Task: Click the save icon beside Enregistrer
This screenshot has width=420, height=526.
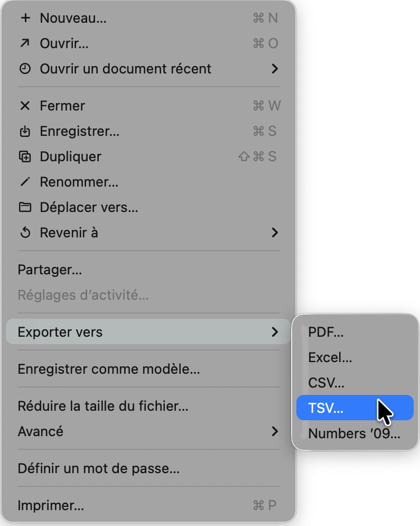Action: [25, 131]
